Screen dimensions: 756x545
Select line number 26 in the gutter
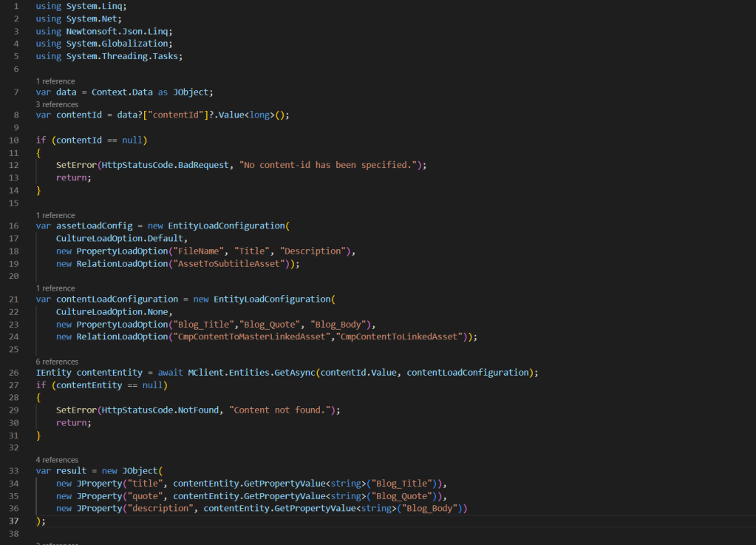pyautogui.click(x=15, y=373)
